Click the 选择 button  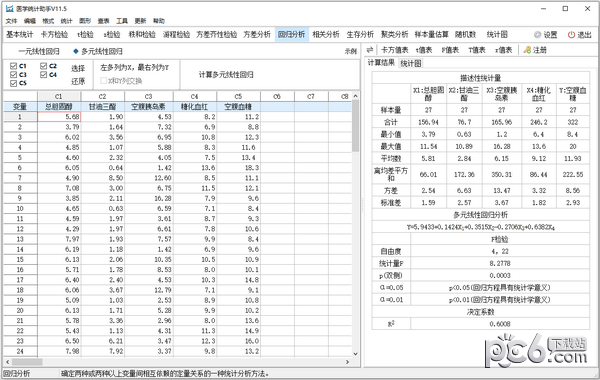click(x=78, y=68)
